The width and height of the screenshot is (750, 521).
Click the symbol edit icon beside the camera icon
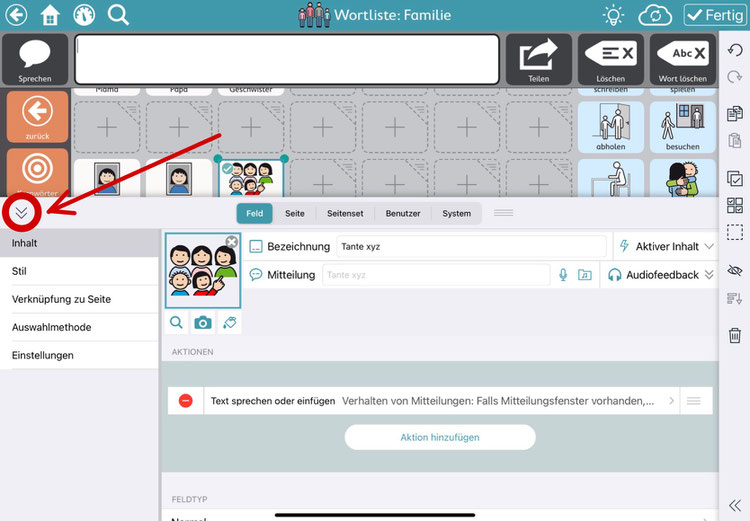230,323
